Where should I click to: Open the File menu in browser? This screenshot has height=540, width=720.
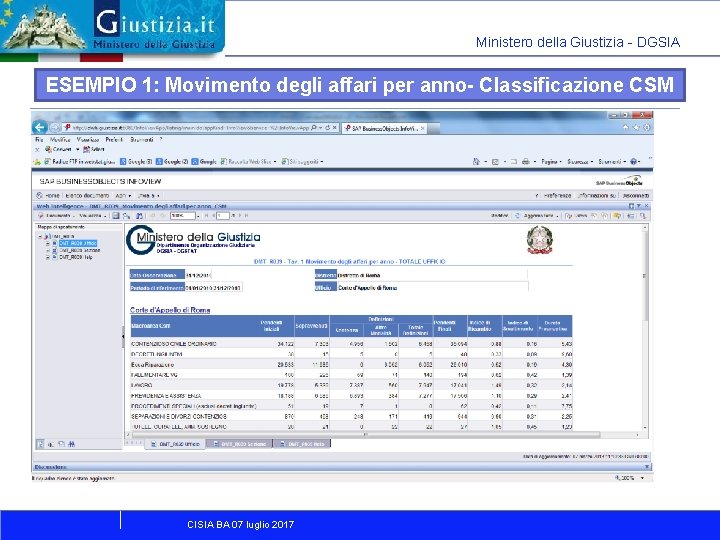click(x=39, y=140)
